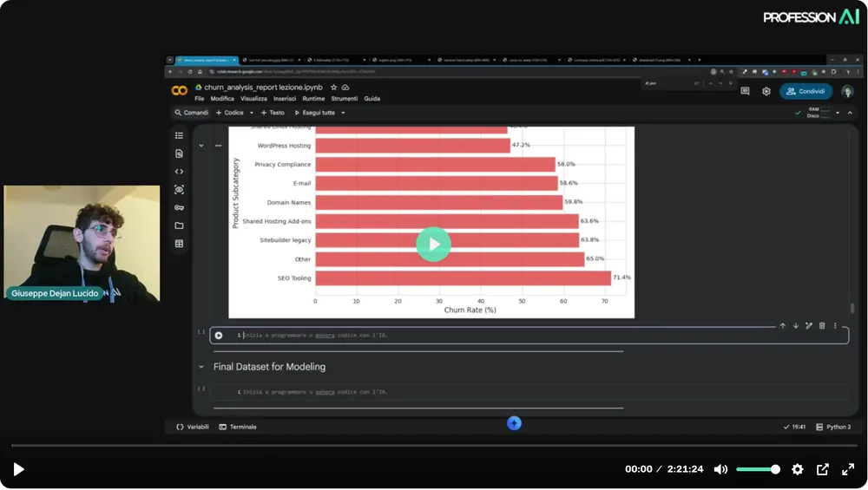This screenshot has height=490, width=868.
Task: Open Colab table of contents sidebar icon
Action: 180,135
